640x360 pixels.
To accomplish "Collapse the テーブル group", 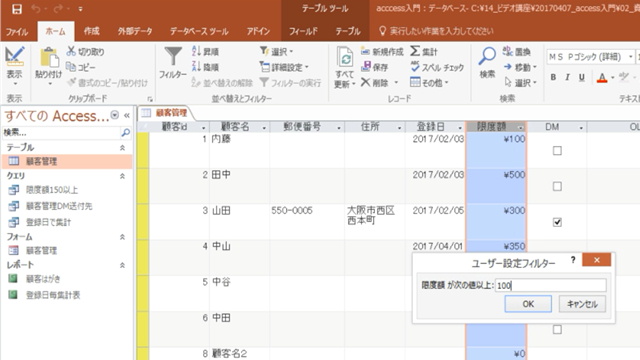I will [122, 148].
